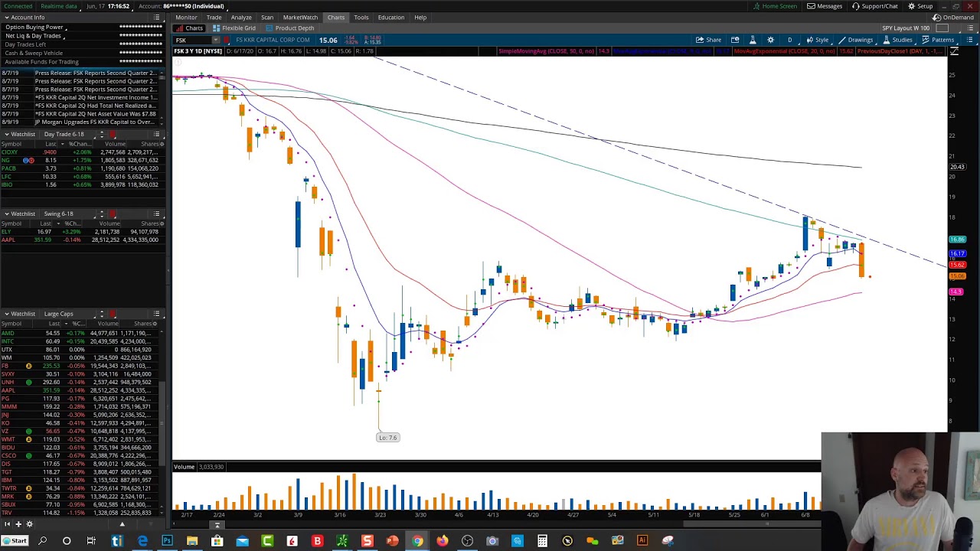980x551 pixels.
Task: Open the Patterns menu
Action: pos(938,40)
